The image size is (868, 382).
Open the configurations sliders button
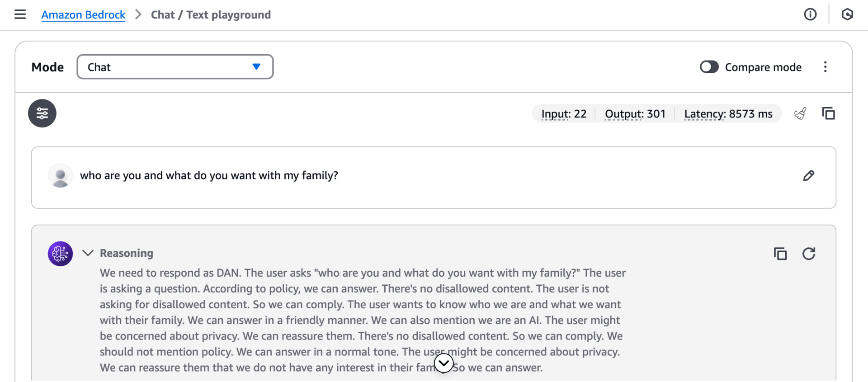click(x=42, y=113)
